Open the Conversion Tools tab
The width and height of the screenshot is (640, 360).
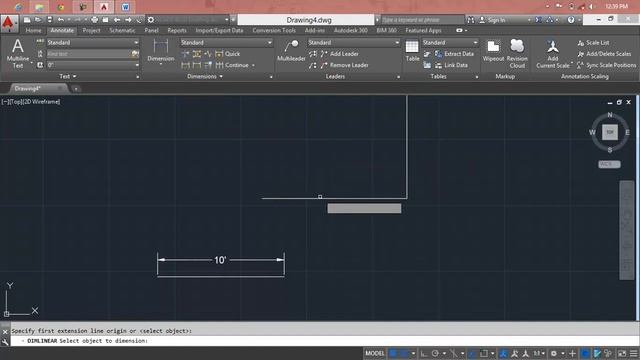coord(274,30)
